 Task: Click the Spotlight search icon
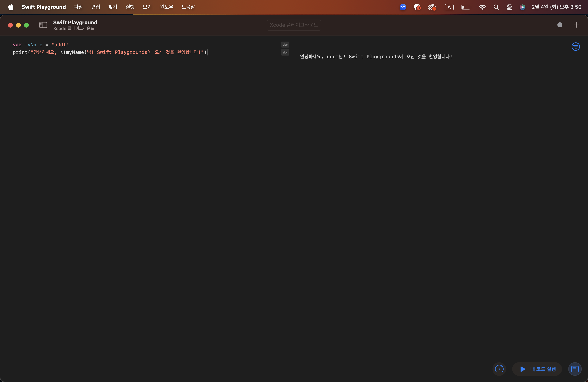coord(496,7)
